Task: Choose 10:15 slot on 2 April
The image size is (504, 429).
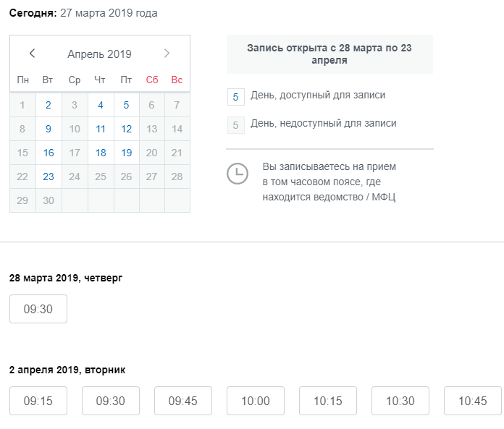Action: tap(328, 401)
